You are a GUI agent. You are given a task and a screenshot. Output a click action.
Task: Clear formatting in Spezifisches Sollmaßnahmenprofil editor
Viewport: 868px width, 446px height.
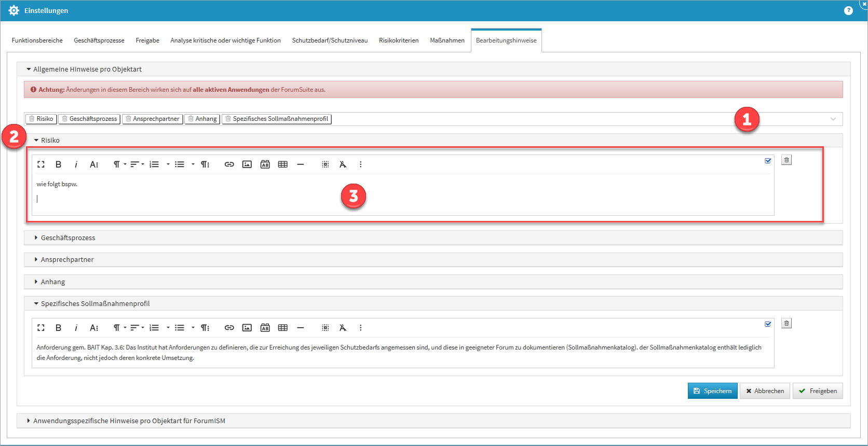pos(343,328)
